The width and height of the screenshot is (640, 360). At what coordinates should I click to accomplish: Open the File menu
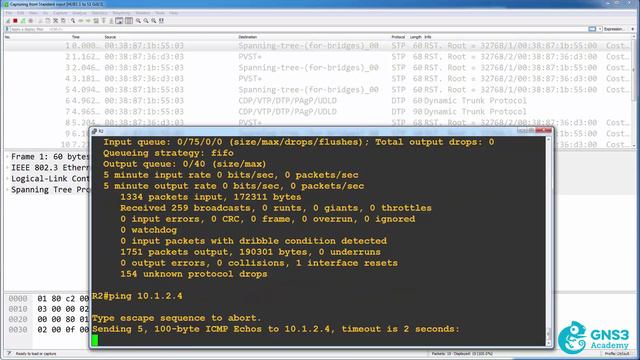[x=9, y=13]
